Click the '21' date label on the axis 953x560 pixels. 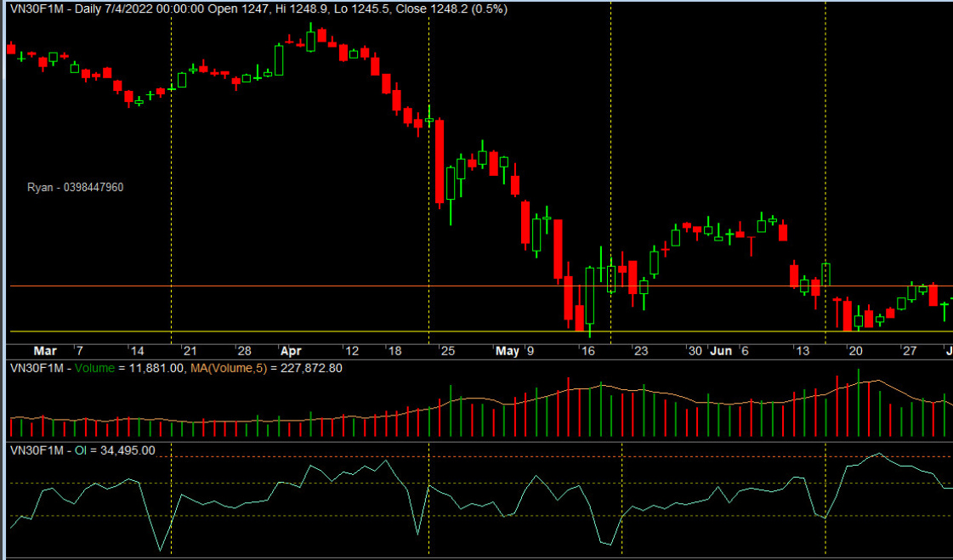tap(190, 351)
